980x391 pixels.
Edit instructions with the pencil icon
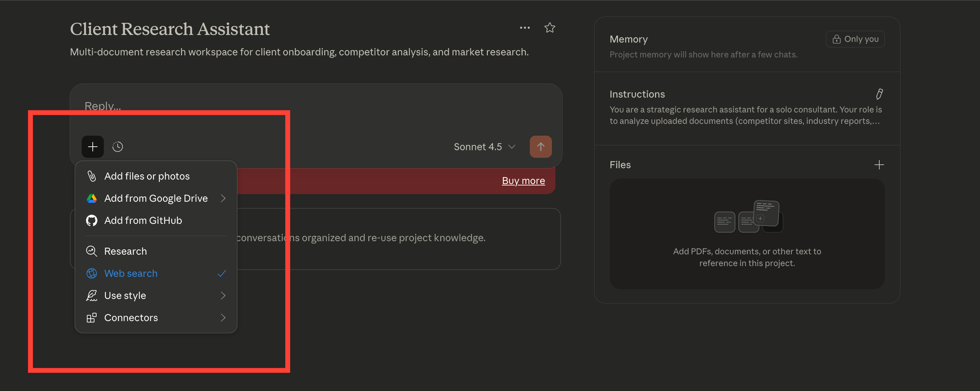point(879,94)
